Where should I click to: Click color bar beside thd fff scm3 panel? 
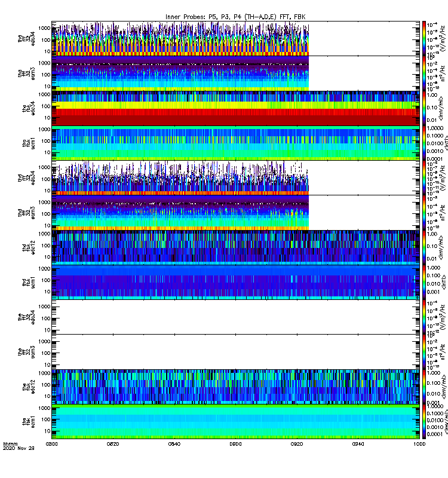pyautogui.click(x=424, y=213)
